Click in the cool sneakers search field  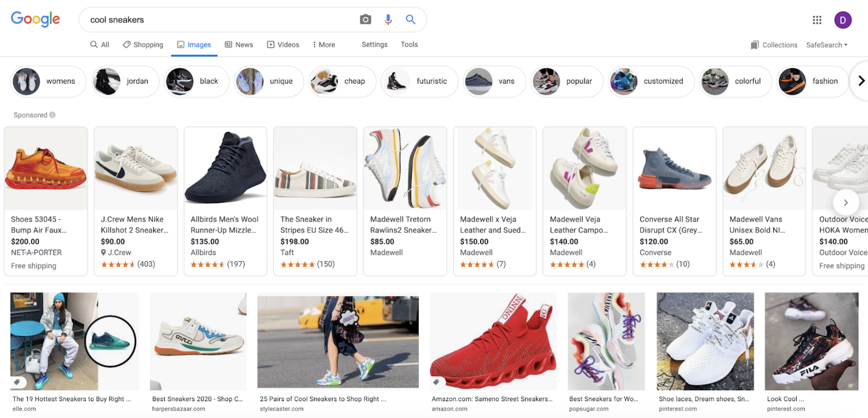point(218,20)
